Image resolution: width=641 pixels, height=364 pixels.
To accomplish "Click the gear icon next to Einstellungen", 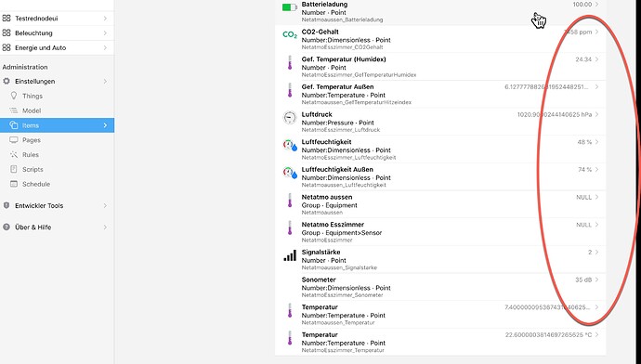I will coord(7,81).
